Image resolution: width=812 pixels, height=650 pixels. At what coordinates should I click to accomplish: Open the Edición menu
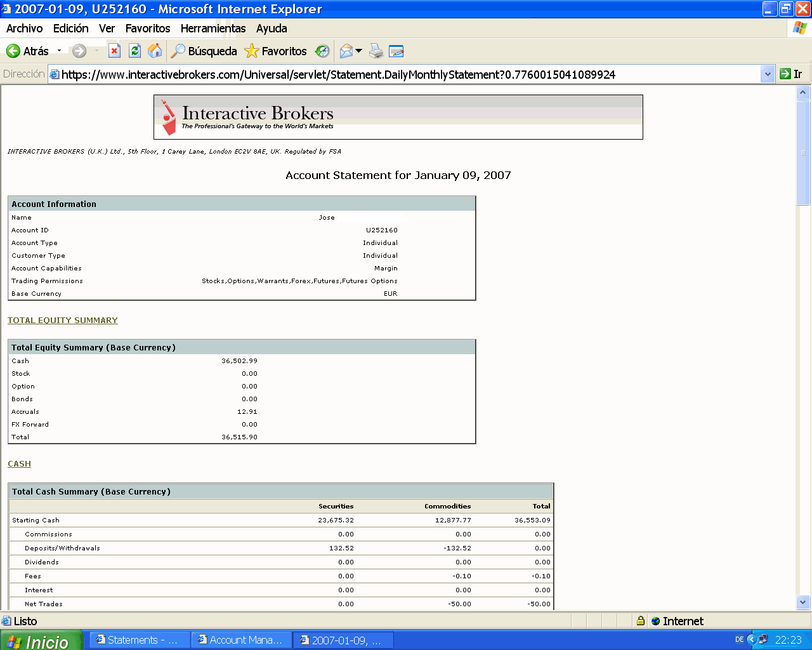pos(70,29)
